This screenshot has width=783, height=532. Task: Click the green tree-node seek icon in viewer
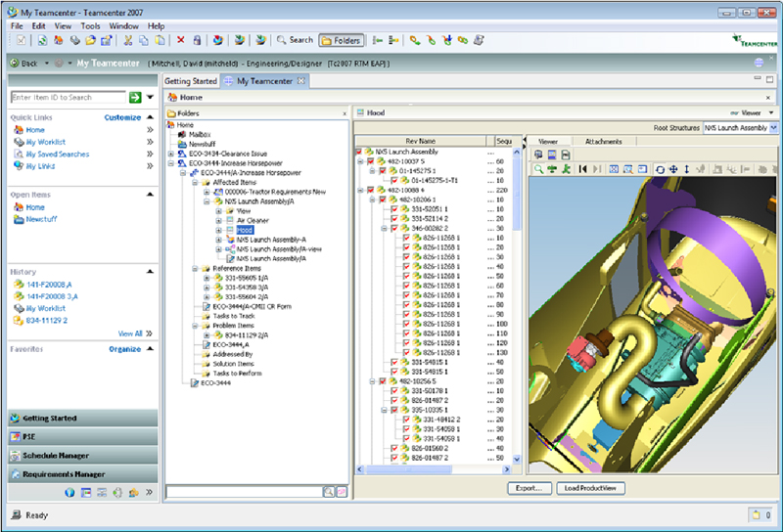click(552, 169)
